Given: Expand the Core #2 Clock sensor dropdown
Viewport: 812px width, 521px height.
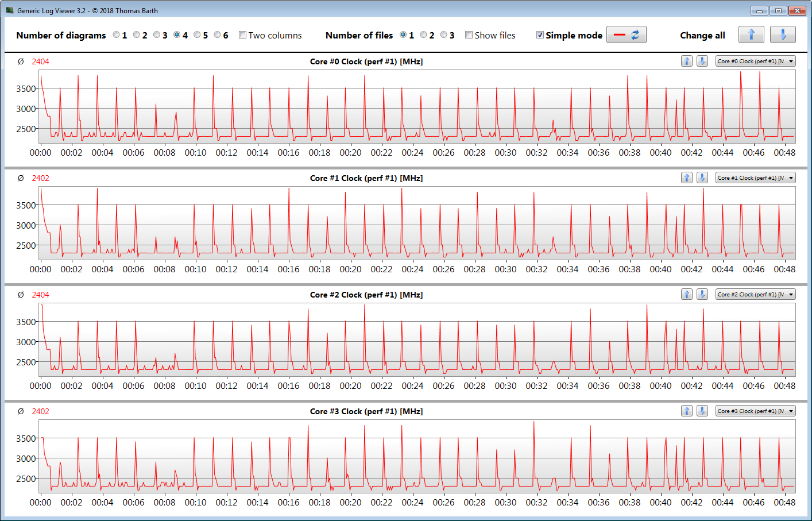Looking at the screenshot, I should click(755, 294).
